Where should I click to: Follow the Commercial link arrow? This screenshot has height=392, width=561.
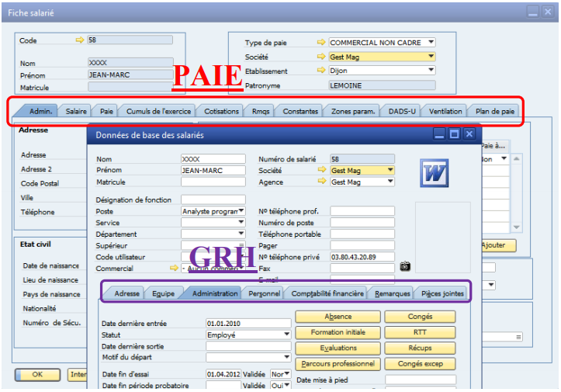coord(175,268)
